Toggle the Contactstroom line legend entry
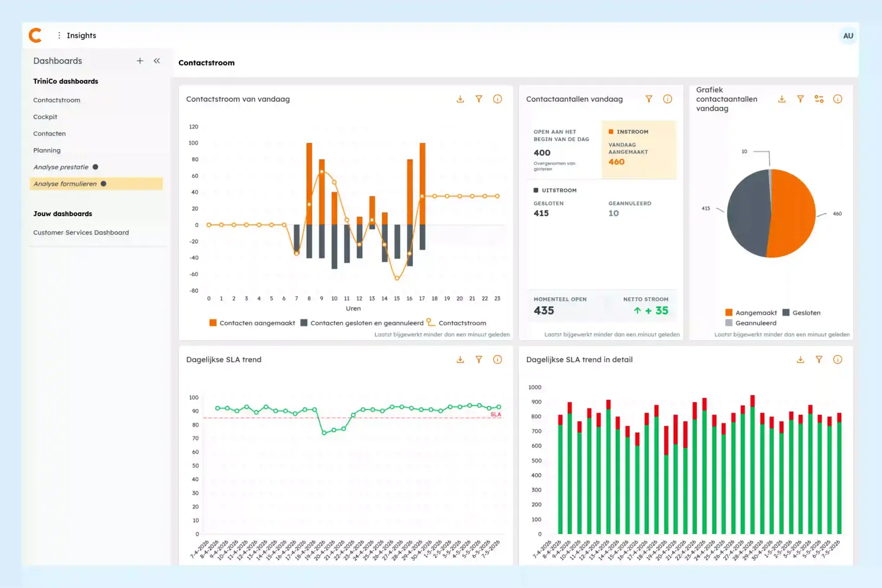 point(457,323)
